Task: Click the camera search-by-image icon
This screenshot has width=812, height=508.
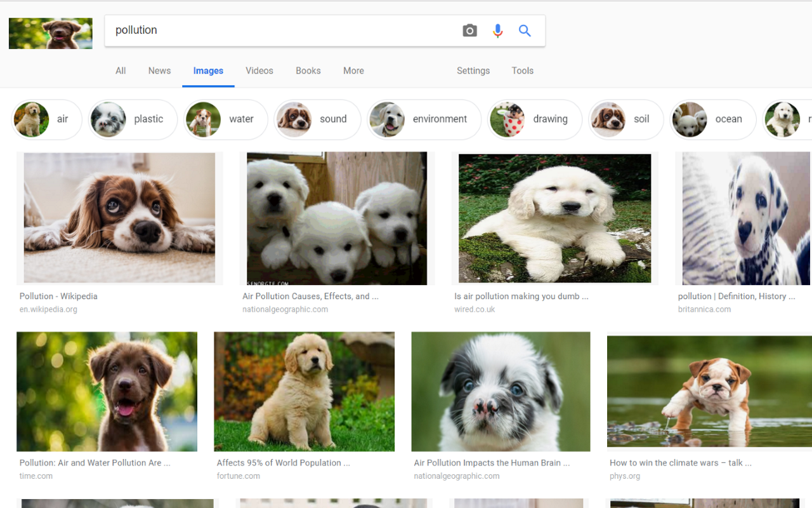Action: pos(469,30)
